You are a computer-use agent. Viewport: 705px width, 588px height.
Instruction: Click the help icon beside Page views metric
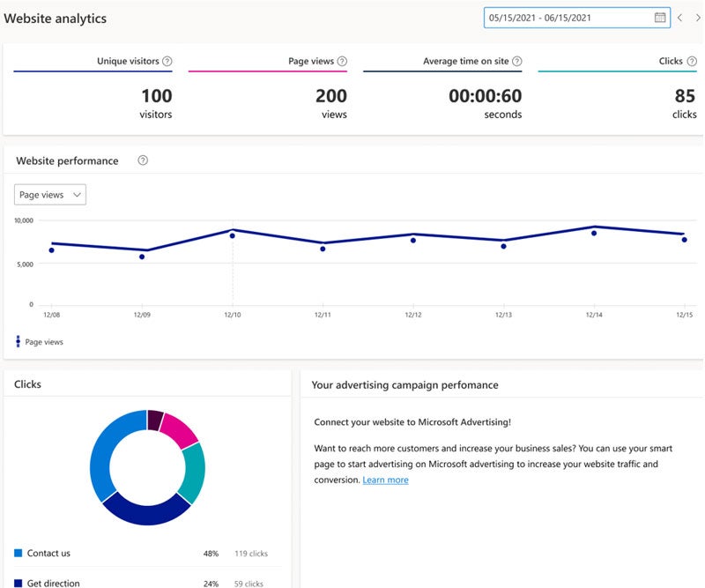(x=344, y=61)
